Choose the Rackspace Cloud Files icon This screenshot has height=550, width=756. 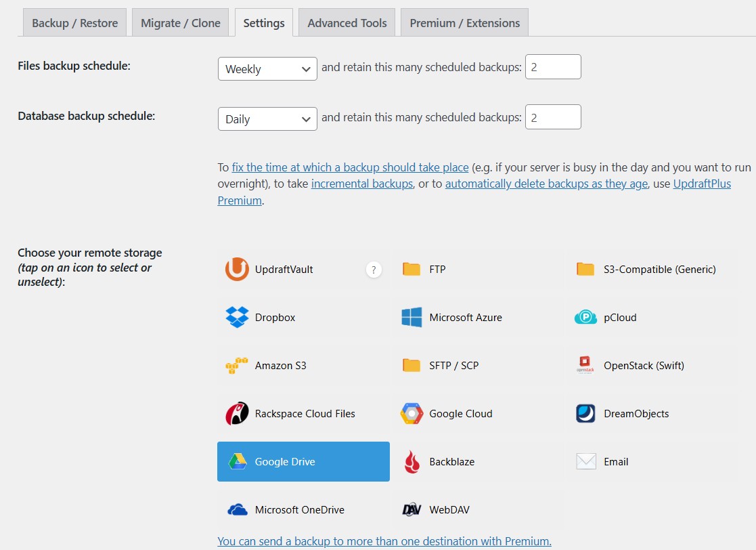pyautogui.click(x=237, y=413)
